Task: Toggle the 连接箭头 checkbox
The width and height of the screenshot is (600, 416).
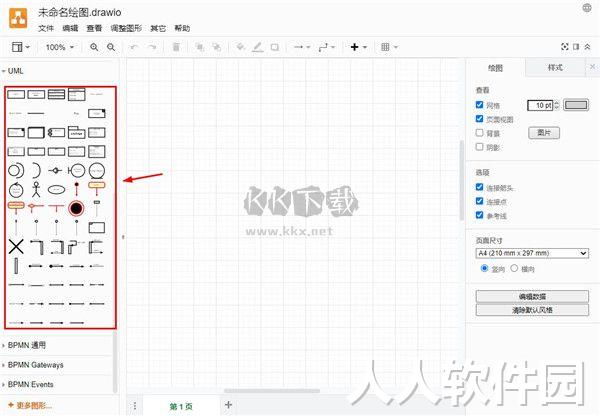Action: click(x=479, y=187)
